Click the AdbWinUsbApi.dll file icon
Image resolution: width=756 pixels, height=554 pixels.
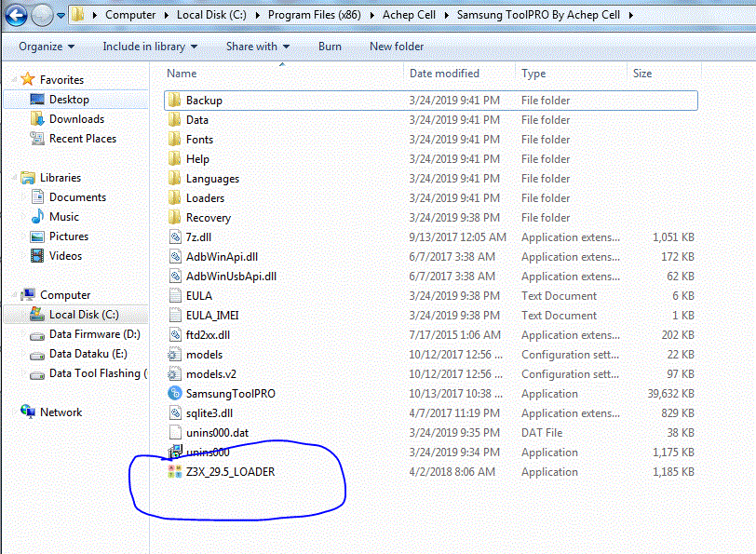[x=175, y=276]
